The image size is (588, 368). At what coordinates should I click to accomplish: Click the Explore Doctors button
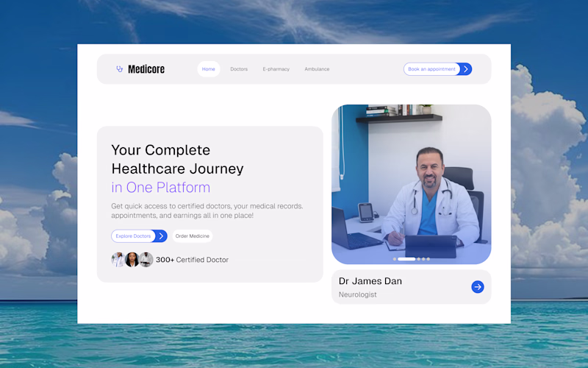[139, 236]
